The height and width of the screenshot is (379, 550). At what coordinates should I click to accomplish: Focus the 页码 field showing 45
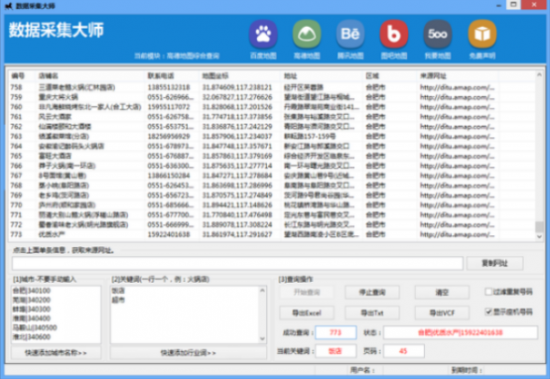tap(403, 351)
